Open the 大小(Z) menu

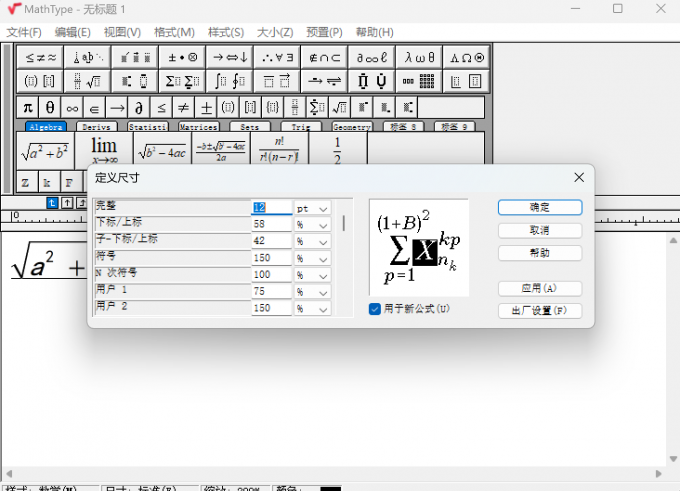[275, 33]
